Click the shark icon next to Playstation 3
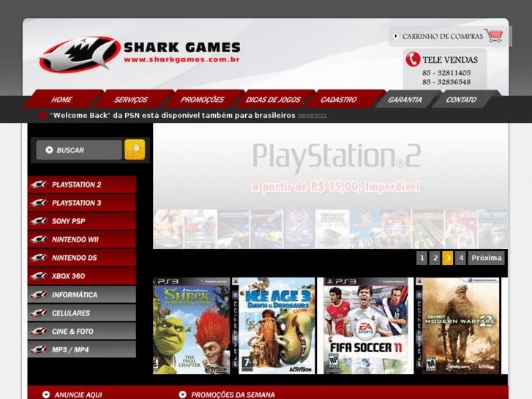The width and height of the screenshot is (532, 399). 39,203
